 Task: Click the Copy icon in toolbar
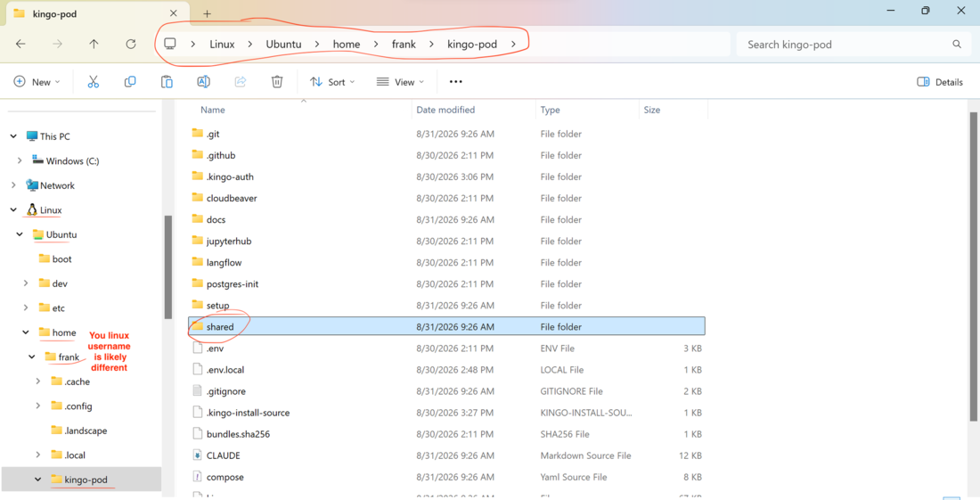130,82
